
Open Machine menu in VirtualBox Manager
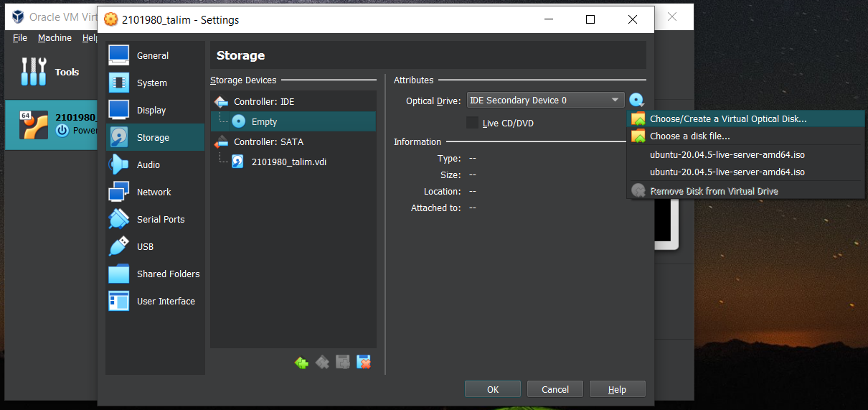(55, 37)
